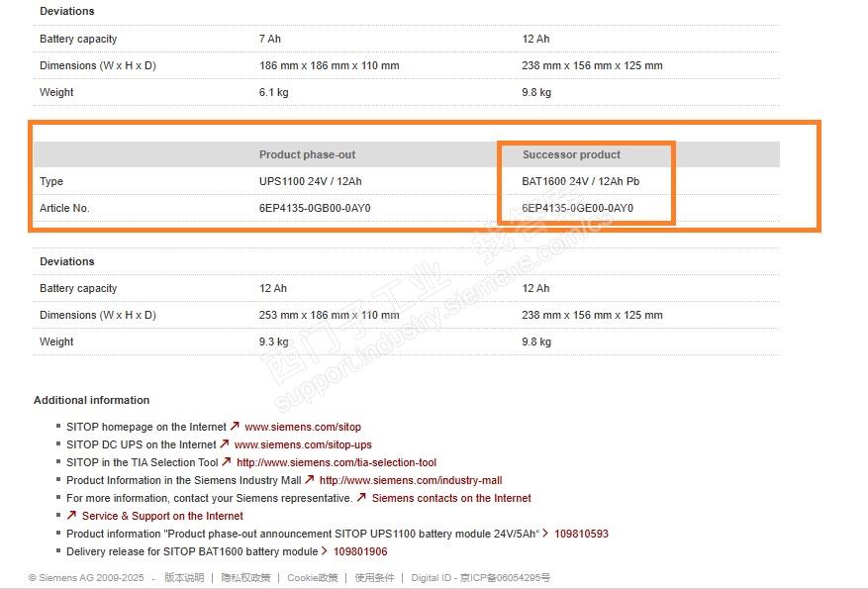Select the '253 mm x 186 mm x 110 mm' dimensions
Image resolution: width=868 pixels, height=589 pixels.
point(330,315)
